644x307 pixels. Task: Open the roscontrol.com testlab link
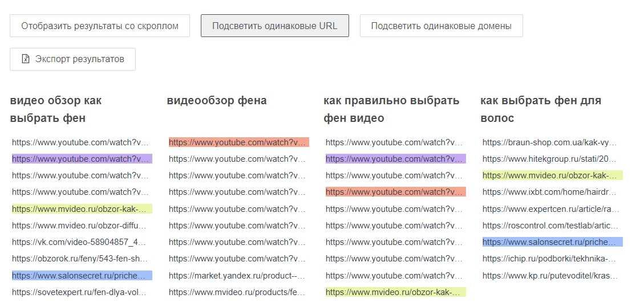pyautogui.click(x=549, y=226)
